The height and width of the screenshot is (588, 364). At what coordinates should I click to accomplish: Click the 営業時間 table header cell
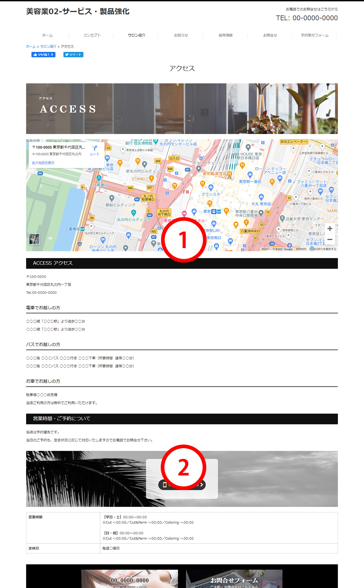[x=63, y=528]
